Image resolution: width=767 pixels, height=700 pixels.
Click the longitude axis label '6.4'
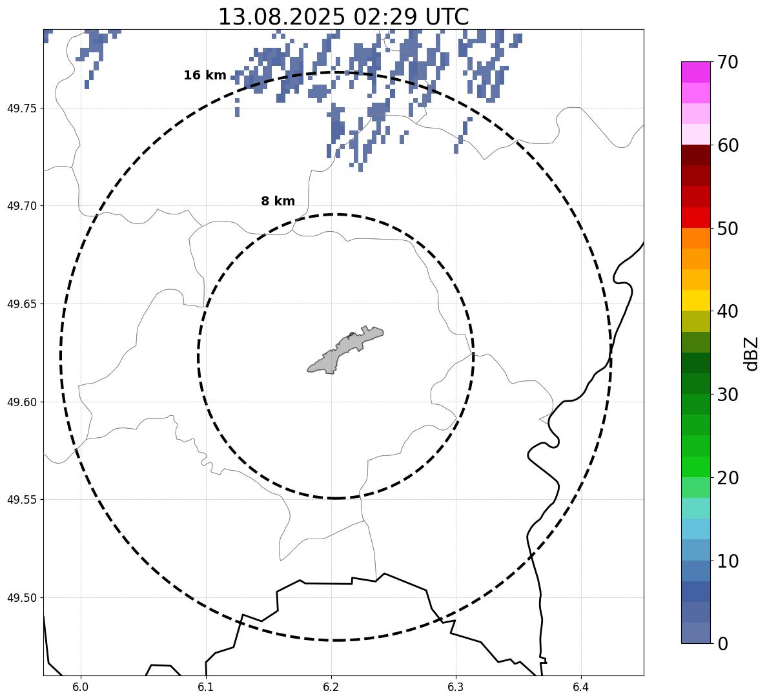pos(580,687)
